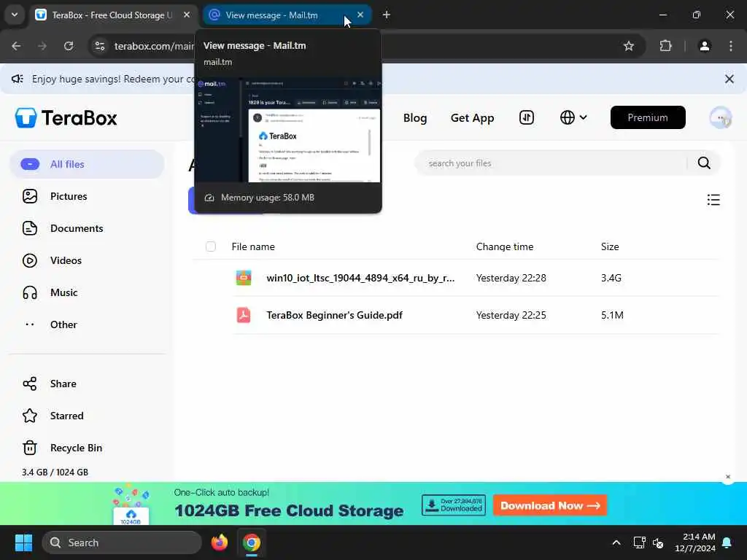Open the Share section in sidebar

tap(63, 384)
